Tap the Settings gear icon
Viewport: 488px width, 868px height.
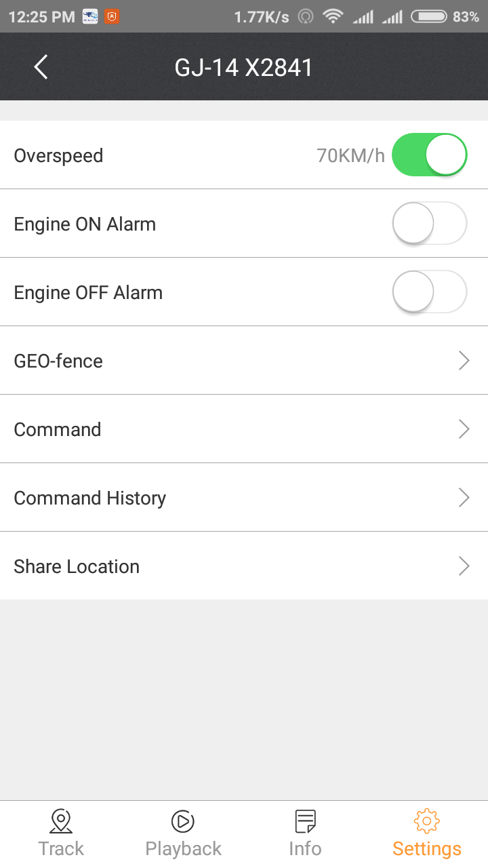pyautogui.click(x=427, y=821)
